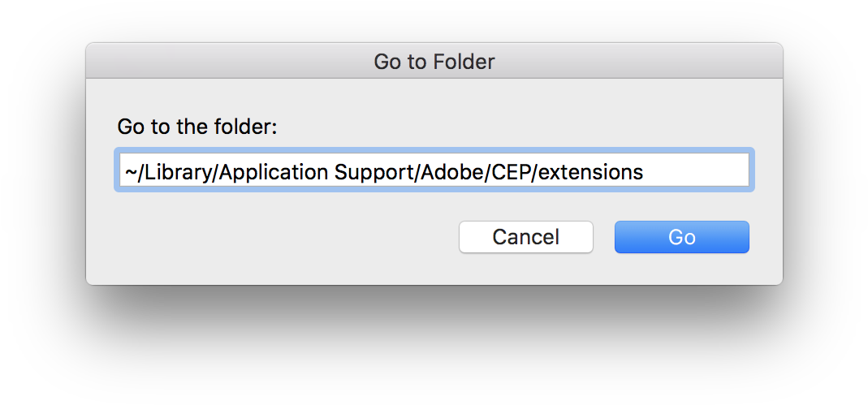The height and width of the screenshot is (405, 868).
Task: Click the black backdrop above the dialog
Action: (x=434, y=20)
